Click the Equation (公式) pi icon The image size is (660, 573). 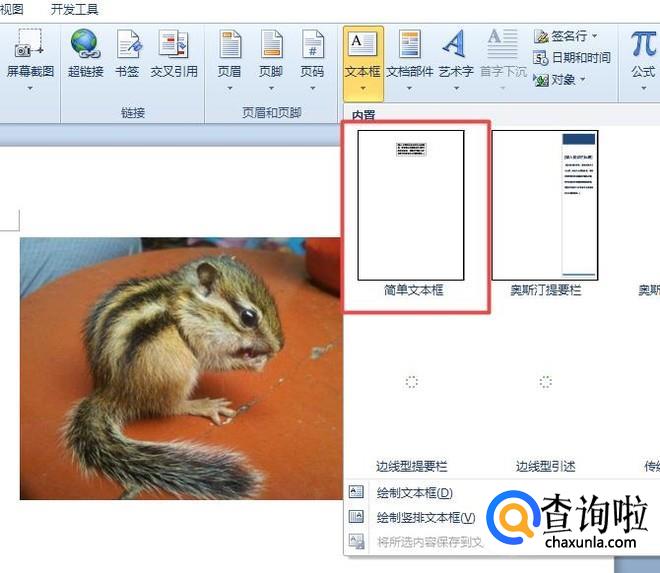point(643,43)
